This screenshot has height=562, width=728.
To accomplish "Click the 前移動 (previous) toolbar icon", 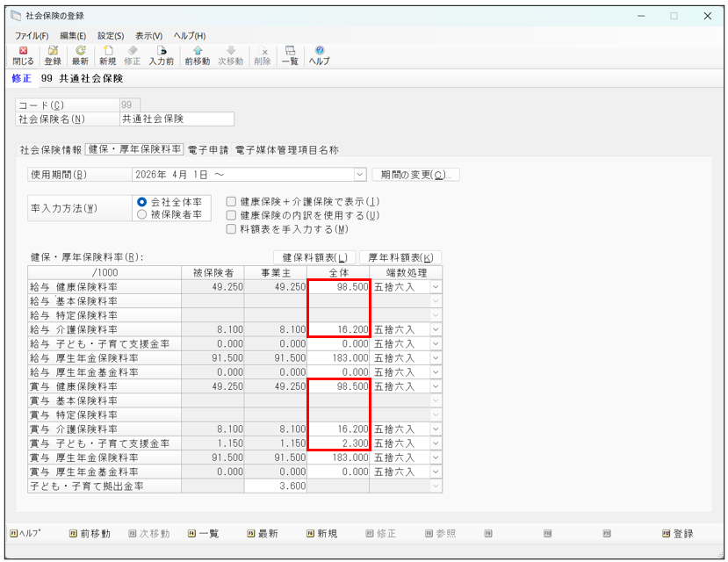I will (197, 56).
